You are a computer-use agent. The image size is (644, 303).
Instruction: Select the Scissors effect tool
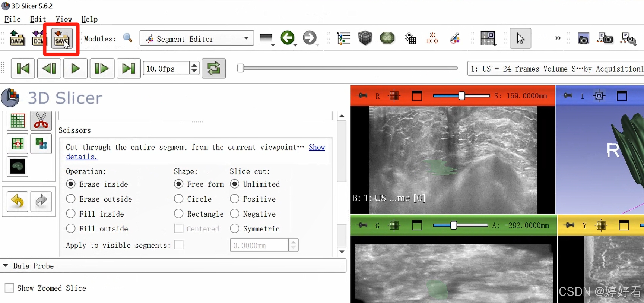[41, 121]
